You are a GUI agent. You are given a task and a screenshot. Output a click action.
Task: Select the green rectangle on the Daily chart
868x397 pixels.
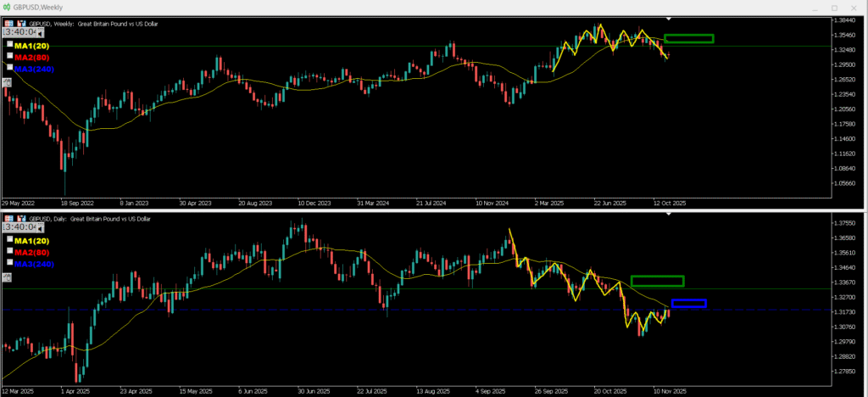coord(657,281)
